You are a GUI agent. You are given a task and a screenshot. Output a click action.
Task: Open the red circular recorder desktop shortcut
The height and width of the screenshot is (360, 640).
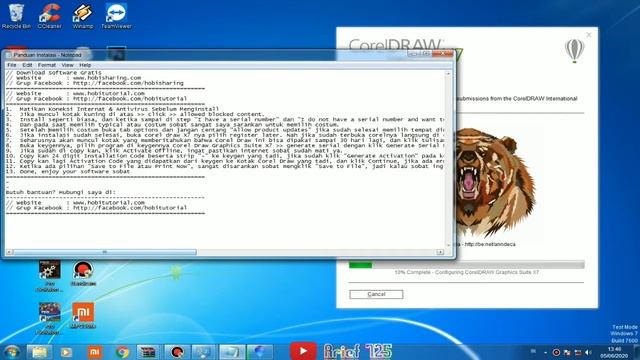(83, 273)
